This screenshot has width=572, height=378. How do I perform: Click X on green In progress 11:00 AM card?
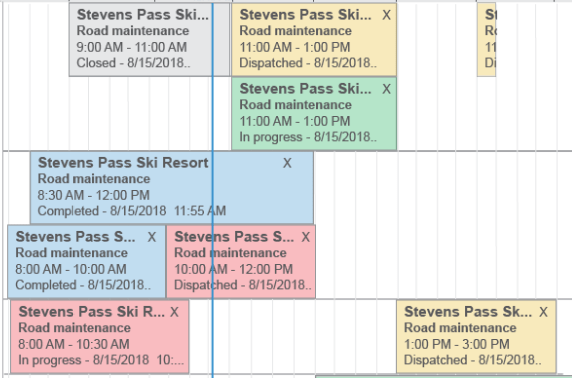(386, 89)
